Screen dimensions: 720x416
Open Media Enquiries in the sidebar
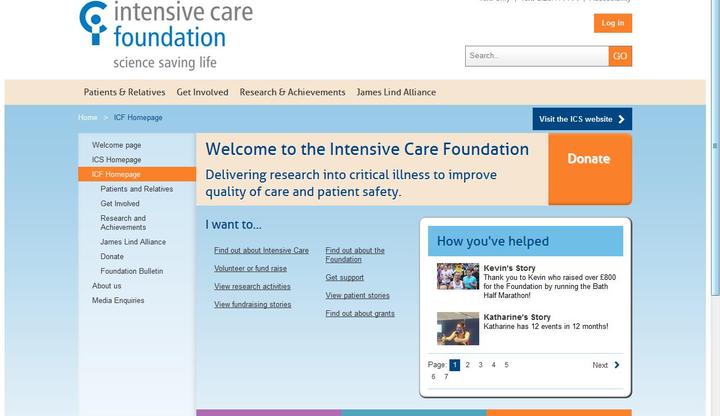pyautogui.click(x=118, y=300)
